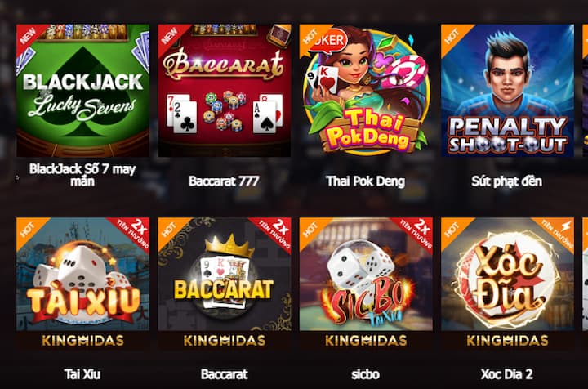The height and width of the screenshot is (389, 588).
Task: Click the 2x bonus ribbon on Tài Xỉu
Action: coord(133,233)
